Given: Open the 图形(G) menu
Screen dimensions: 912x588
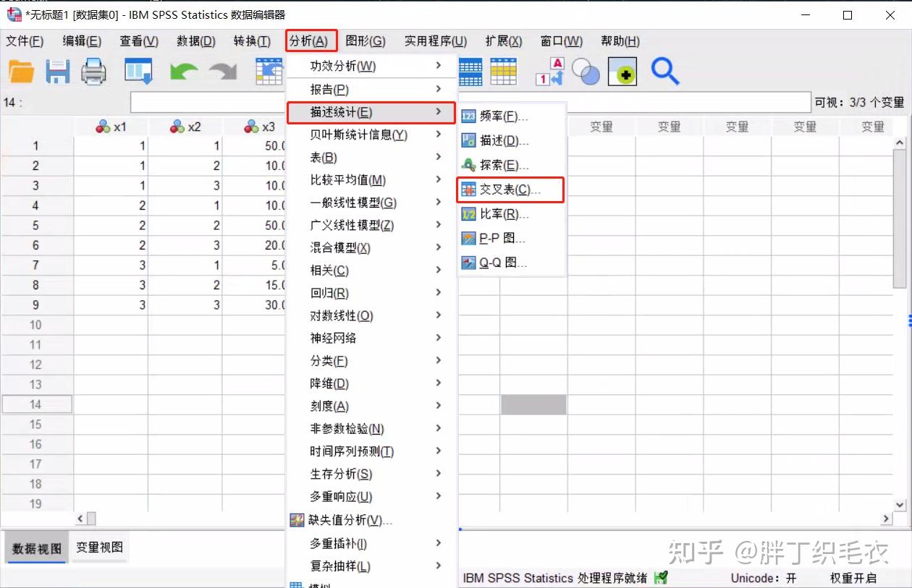Looking at the screenshot, I should pos(367,41).
